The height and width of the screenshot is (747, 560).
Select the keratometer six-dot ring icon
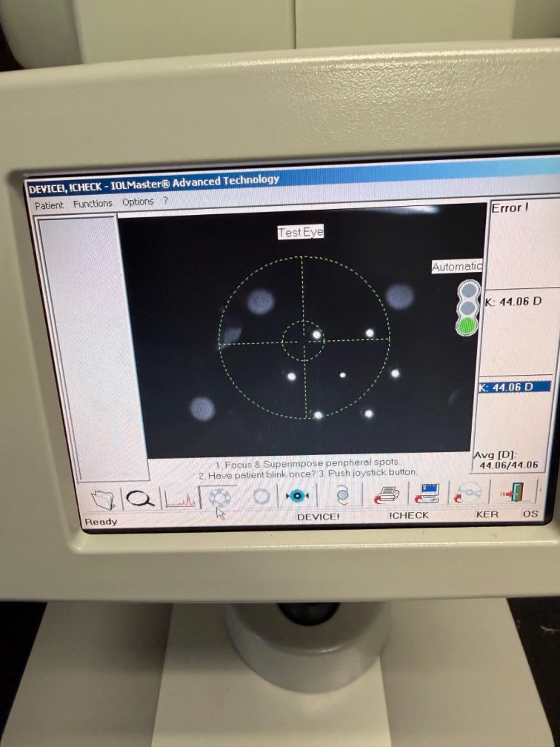pos(218,497)
